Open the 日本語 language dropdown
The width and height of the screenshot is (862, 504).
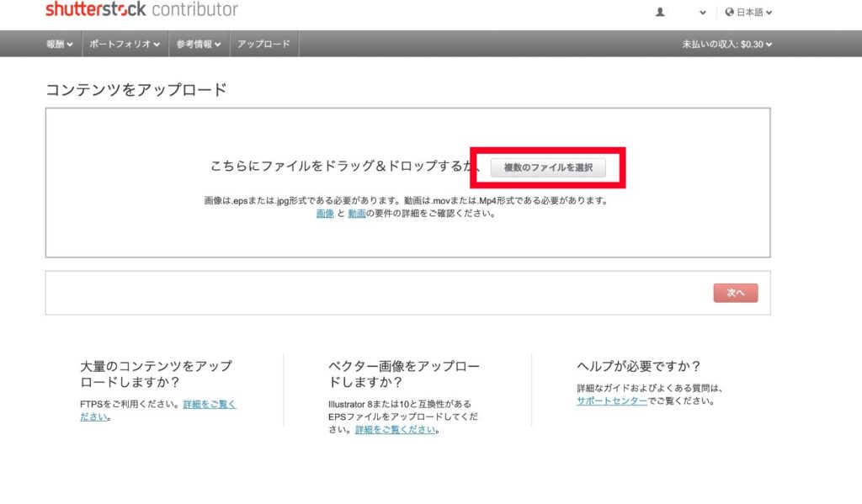pos(753,12)
